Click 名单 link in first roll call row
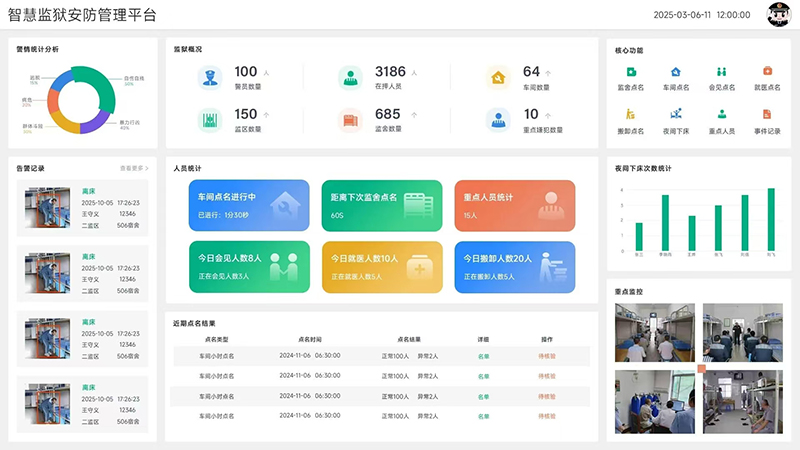Viewport: 800px width, 450px height. coord(483,355)
